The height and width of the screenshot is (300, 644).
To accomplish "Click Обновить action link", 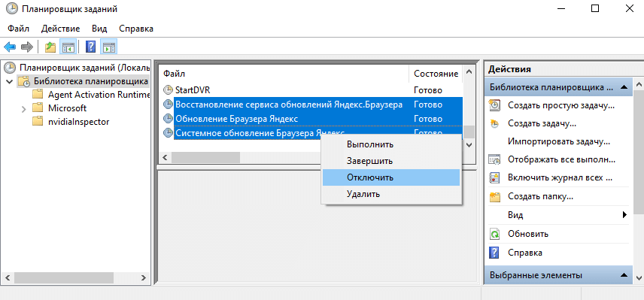I will click(x=528, y=235).
